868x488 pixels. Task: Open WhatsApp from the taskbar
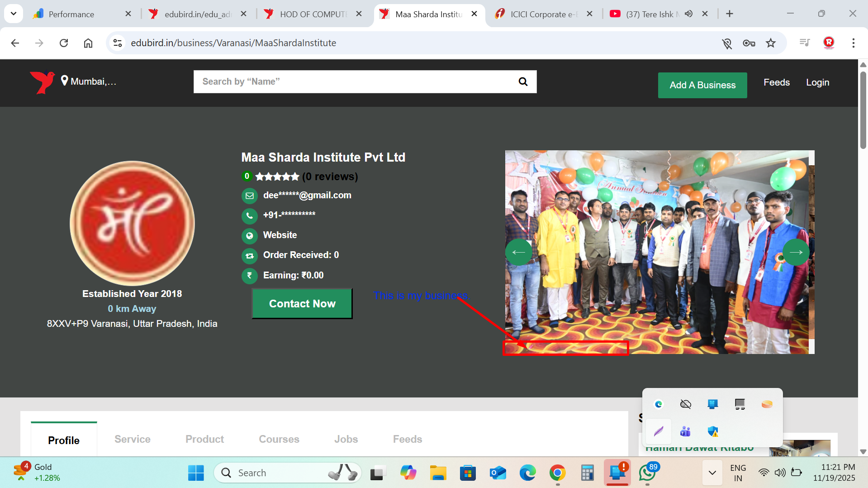pos(647,473)
